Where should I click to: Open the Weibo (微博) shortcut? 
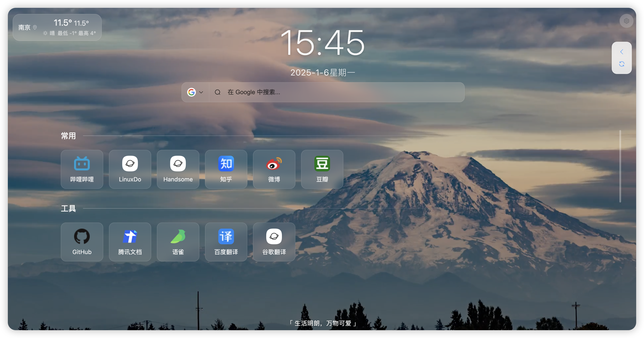tap(274, 169)
